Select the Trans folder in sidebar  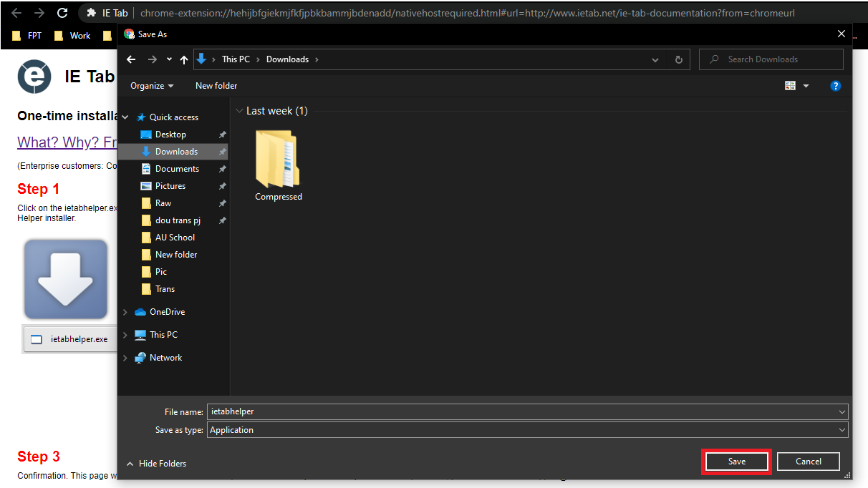tap(165, 289)
